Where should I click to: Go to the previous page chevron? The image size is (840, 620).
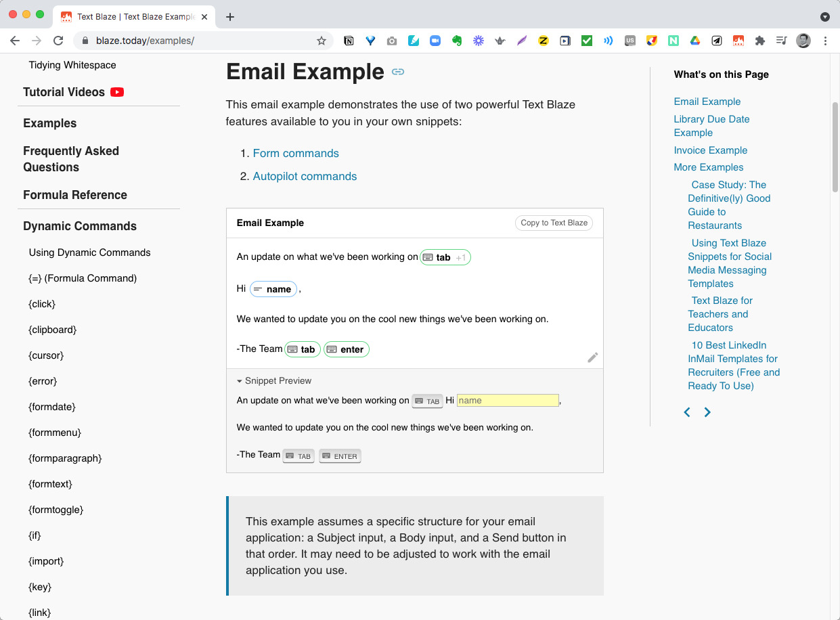pos(687,412)
